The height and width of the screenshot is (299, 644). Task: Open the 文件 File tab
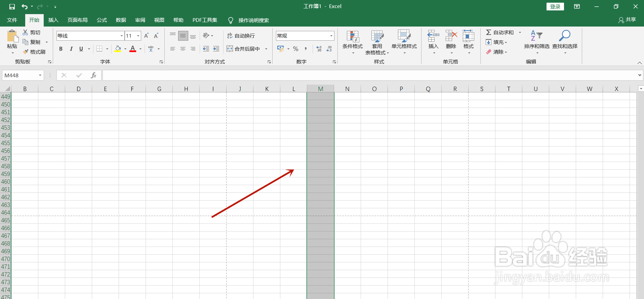tap(12, 20)
